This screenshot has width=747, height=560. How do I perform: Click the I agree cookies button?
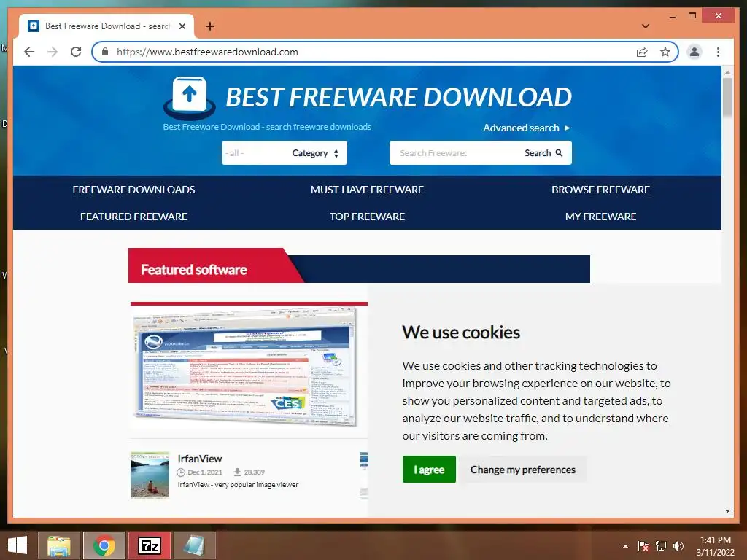429,469
